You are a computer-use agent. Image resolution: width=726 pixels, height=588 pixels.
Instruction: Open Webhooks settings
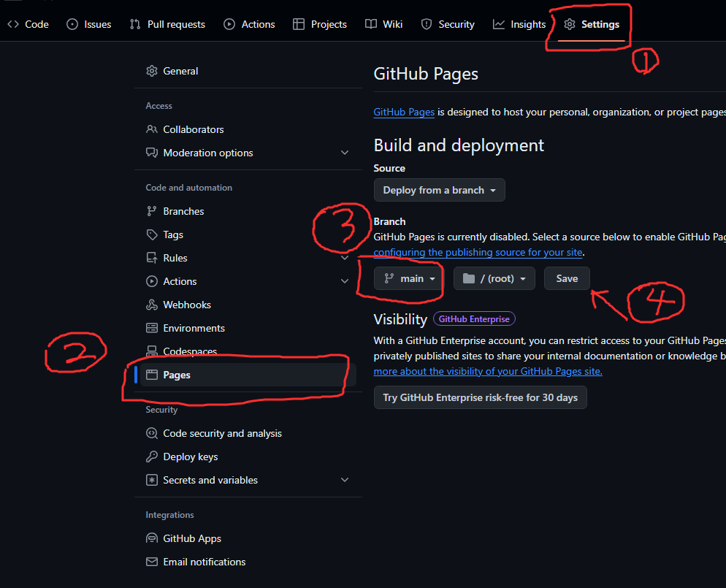pos(248,305)
